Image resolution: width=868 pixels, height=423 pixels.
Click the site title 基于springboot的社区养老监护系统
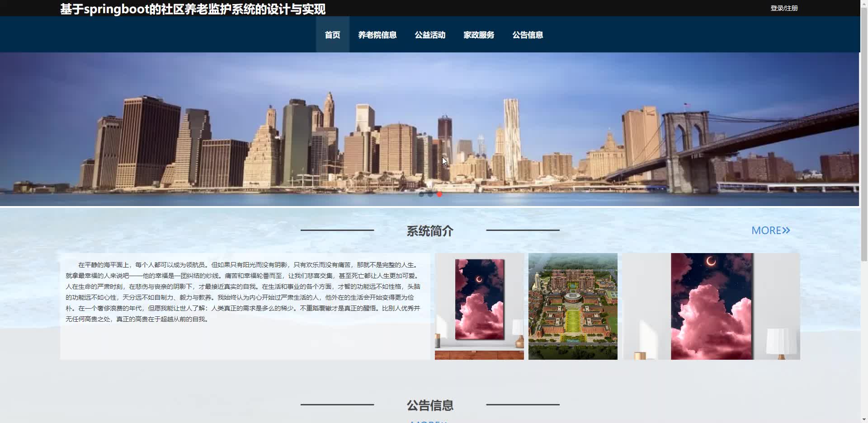click(193, 9)
